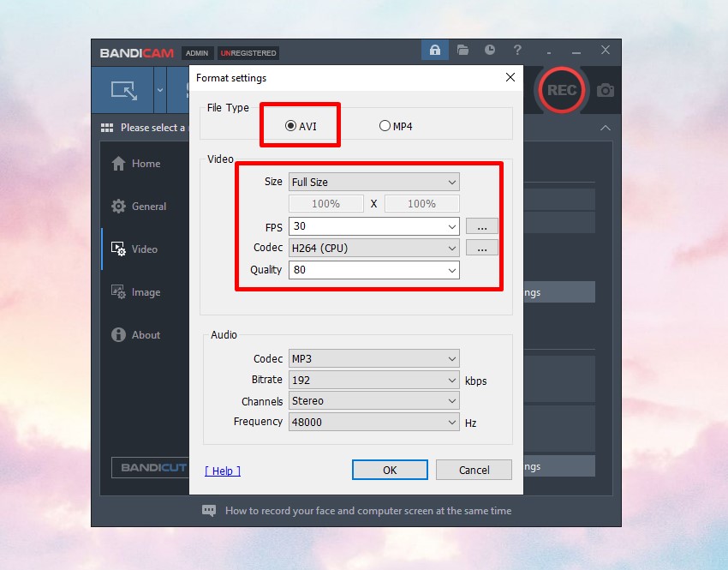Open the video Codec H264 (CPU) dropdown
728x570 pixels.
click(373, 248)
